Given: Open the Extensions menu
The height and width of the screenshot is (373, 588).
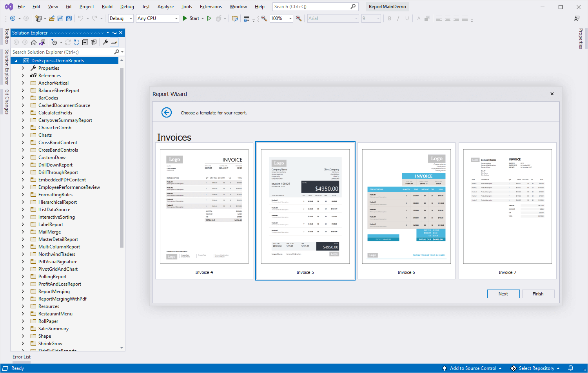Looking at the screenshot, I should 211,6.
